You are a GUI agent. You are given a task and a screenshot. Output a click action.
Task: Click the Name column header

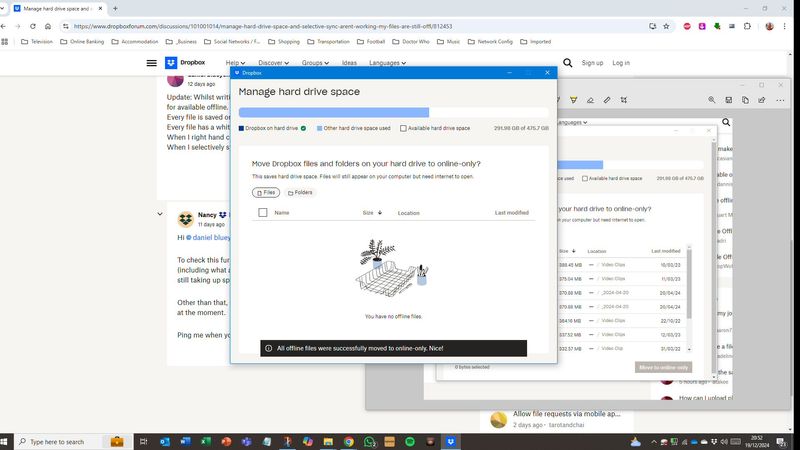282,213
